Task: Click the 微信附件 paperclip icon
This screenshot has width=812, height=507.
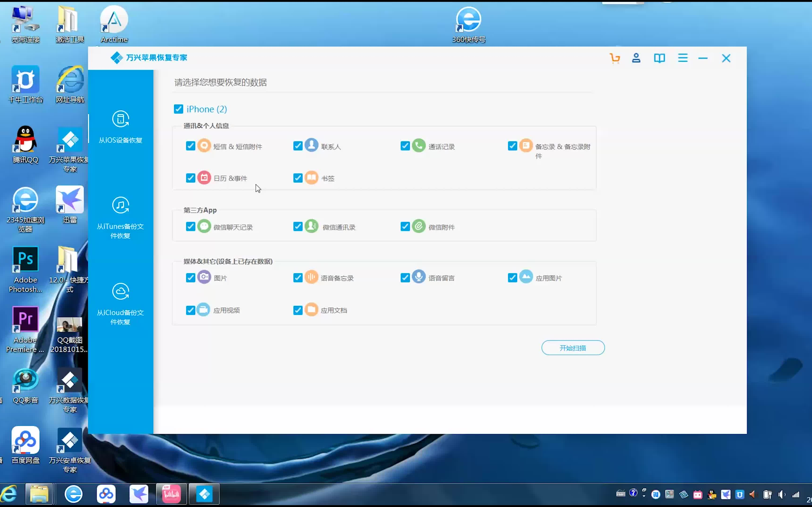Action: click(x=418, y=226)
